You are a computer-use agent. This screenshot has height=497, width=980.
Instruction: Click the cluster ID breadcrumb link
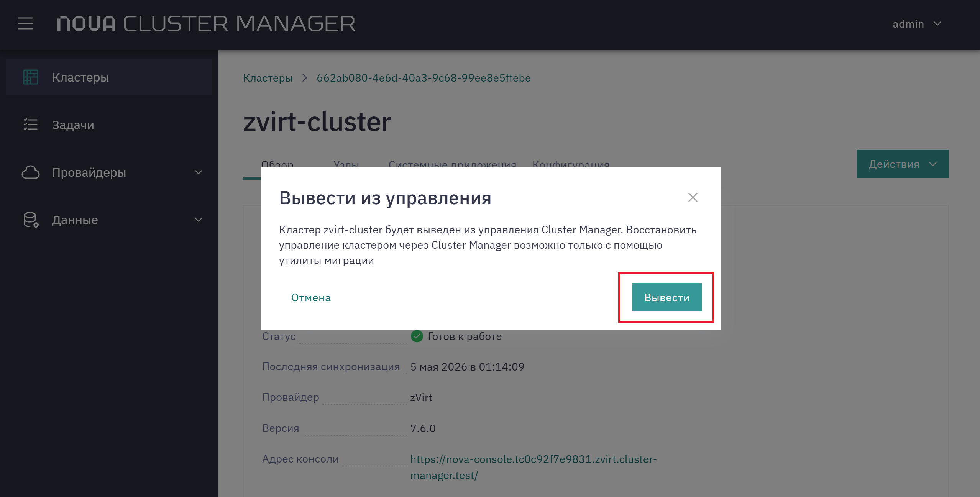tap(424, 78)
